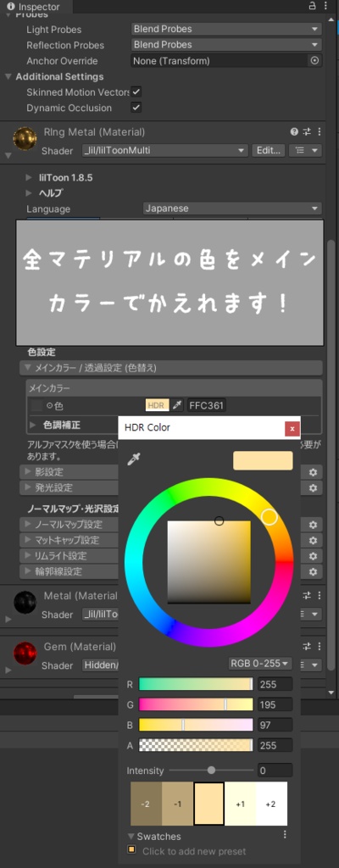Click the G channel slider

click(x=196, y=704)
